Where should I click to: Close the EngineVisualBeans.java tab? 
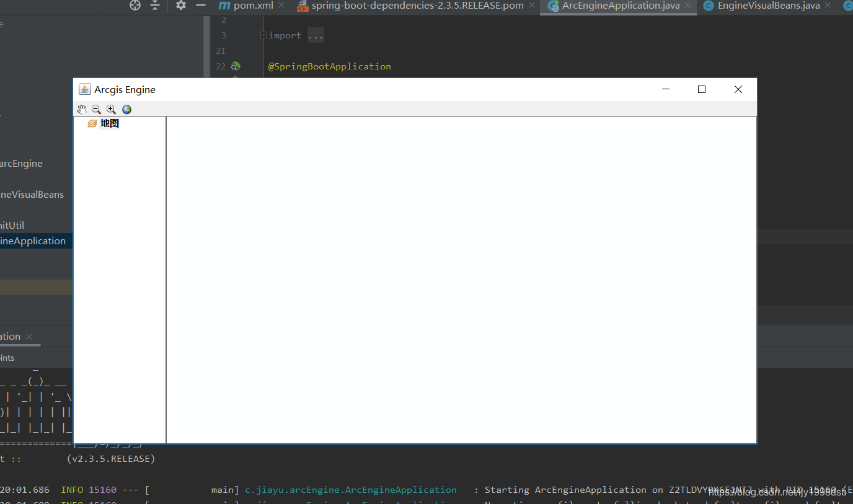[829, 6]
